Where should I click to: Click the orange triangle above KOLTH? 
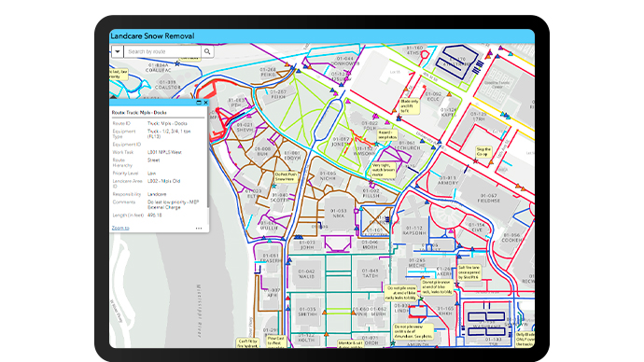[x=327, y=335]
